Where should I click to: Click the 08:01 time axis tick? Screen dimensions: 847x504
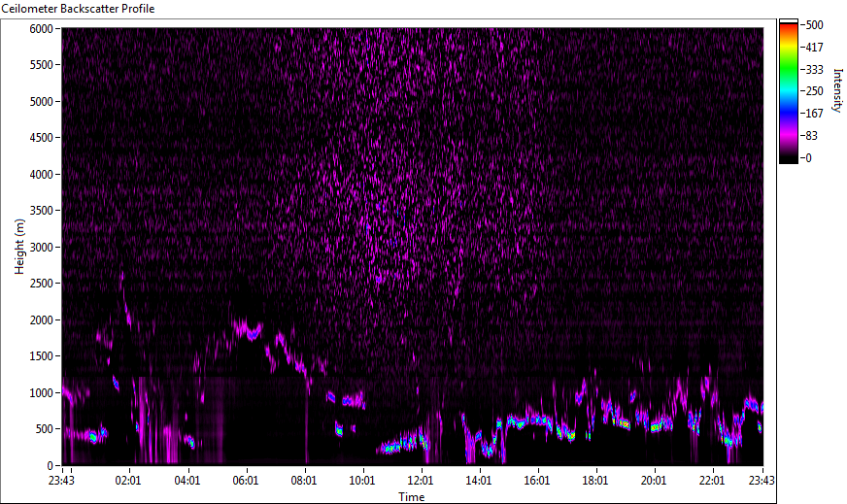click(x=304, y=481)
